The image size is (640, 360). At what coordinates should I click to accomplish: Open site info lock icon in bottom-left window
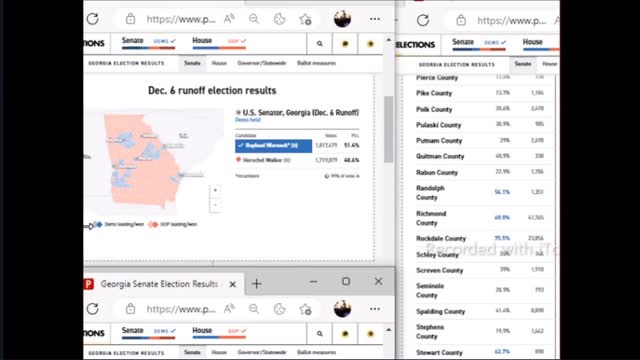[x=130, y=309]
